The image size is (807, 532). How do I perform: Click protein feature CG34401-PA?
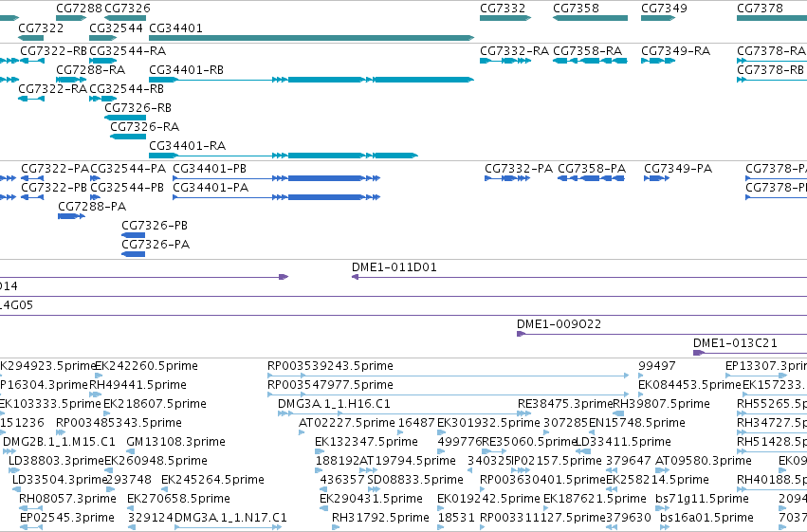point(276,197)
